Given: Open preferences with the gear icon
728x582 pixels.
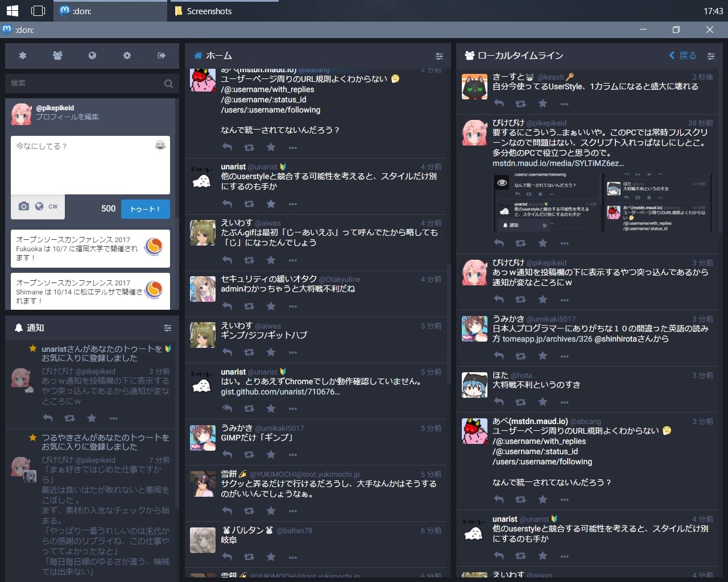Looking at the screenshot, I should pos(127,56).
